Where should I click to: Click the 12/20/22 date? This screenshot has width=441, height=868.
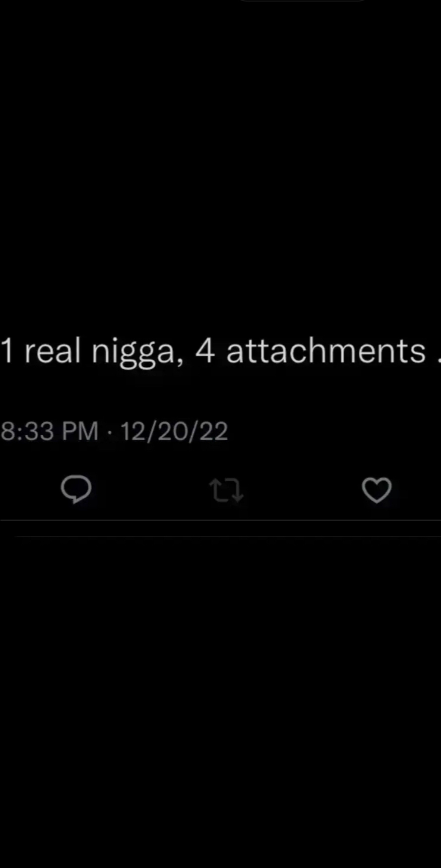pos(174,431)
